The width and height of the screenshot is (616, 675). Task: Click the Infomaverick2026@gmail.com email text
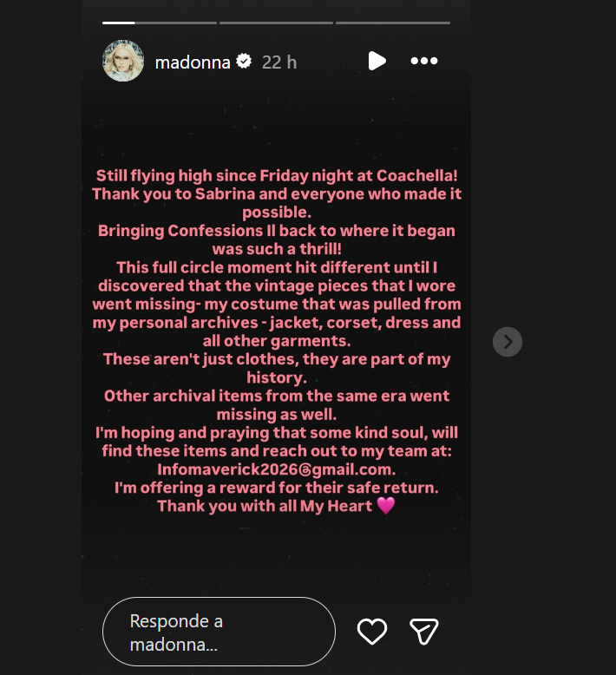[277, 469]
